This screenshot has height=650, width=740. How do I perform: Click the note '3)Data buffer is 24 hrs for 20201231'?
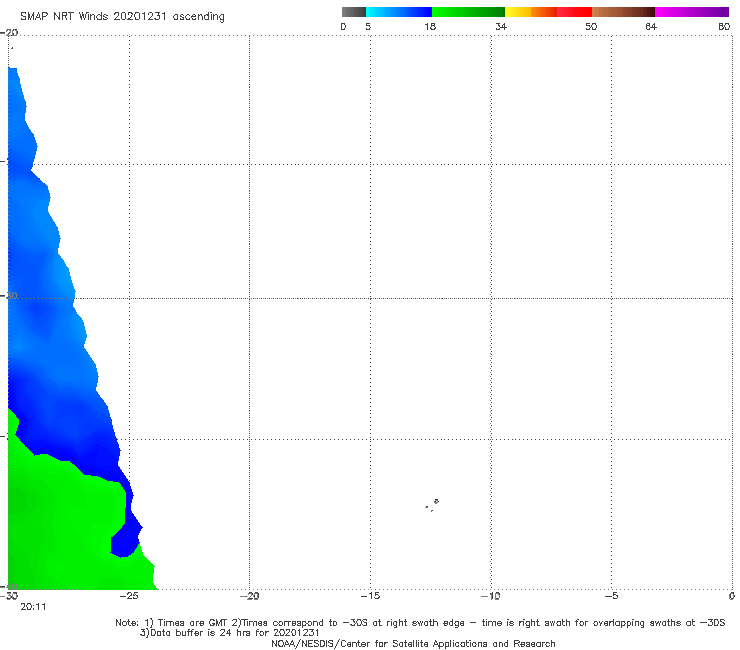(x=229, y=633)
